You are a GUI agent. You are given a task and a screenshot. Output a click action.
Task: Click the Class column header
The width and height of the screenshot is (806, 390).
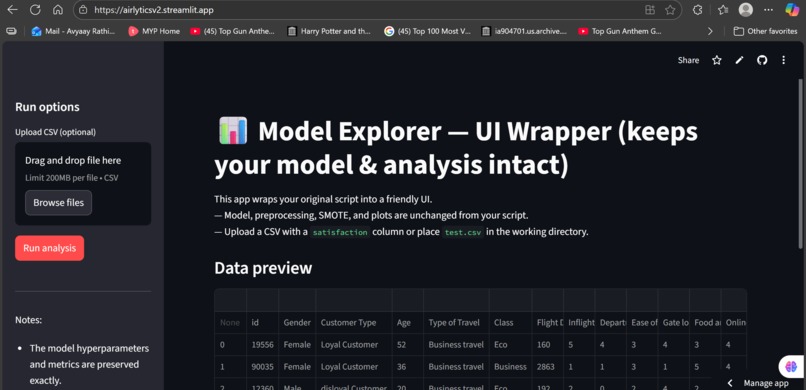(510, 323)
